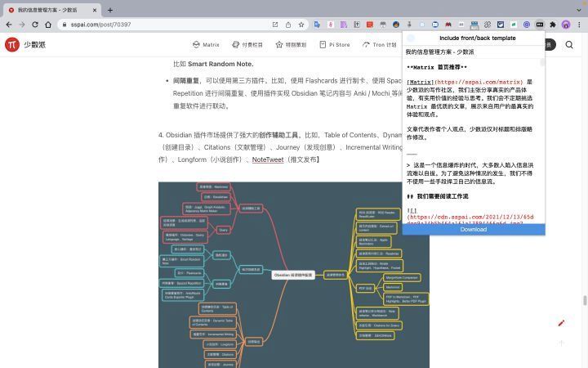The height and width of the screenshot is (368, 588).
Task: Click the popup text area scrollbar
Action: pos(542,62)
